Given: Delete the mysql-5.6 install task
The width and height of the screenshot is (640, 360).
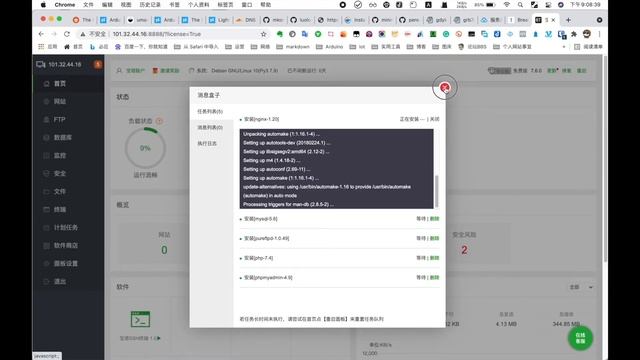Looking at the screenshot, I should [x=434, y=219].
